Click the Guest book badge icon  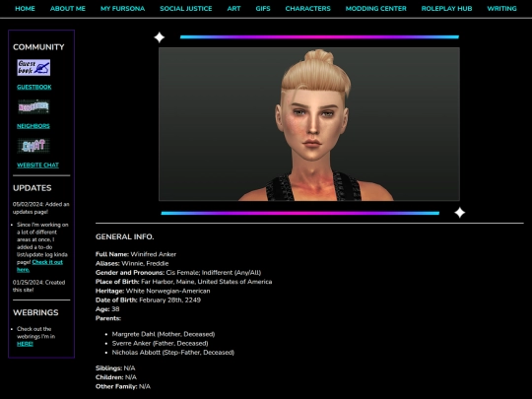click(x=33, y=68)
